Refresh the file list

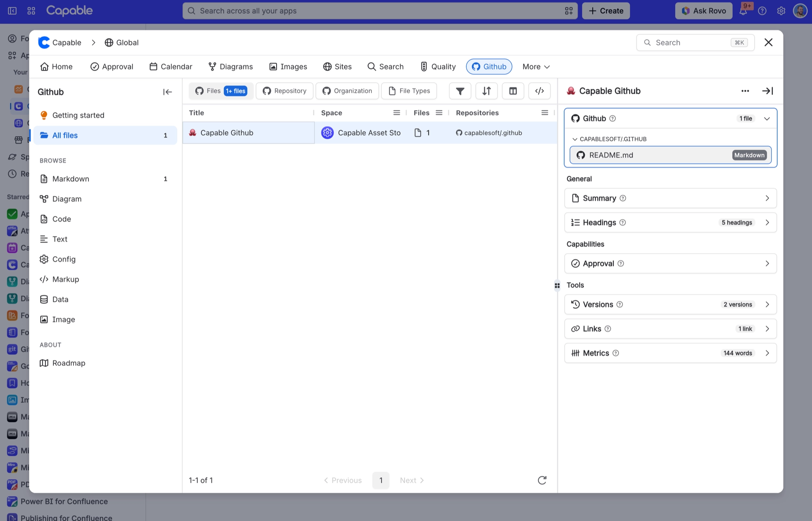pyautogui.click(x=542, y=480)
